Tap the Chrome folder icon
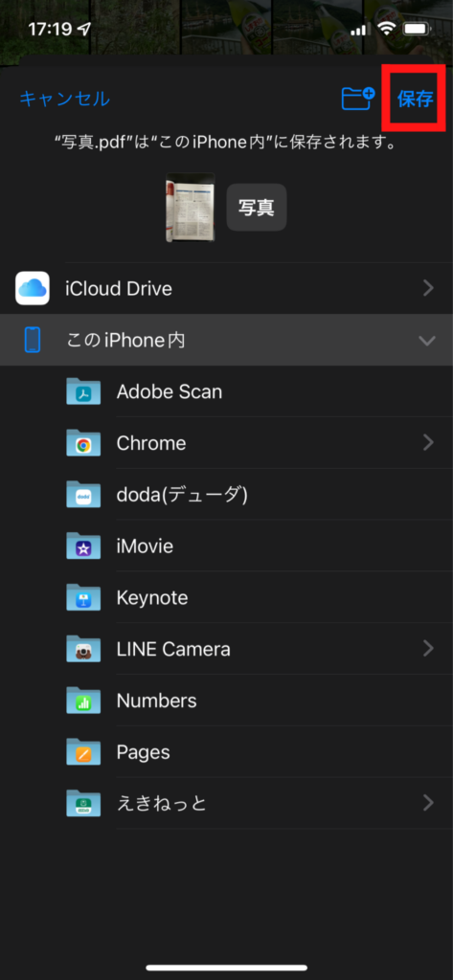453x980 pixels. click(x=83, y=443)
